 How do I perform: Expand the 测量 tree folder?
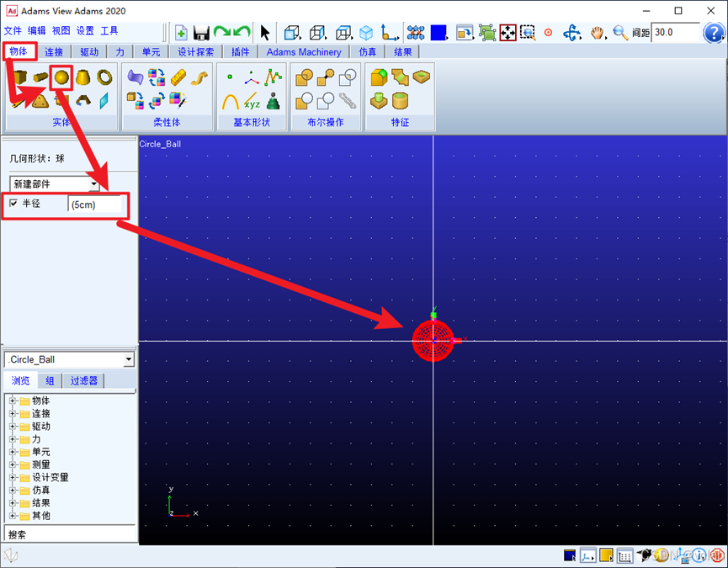click(x=13, y=464)
